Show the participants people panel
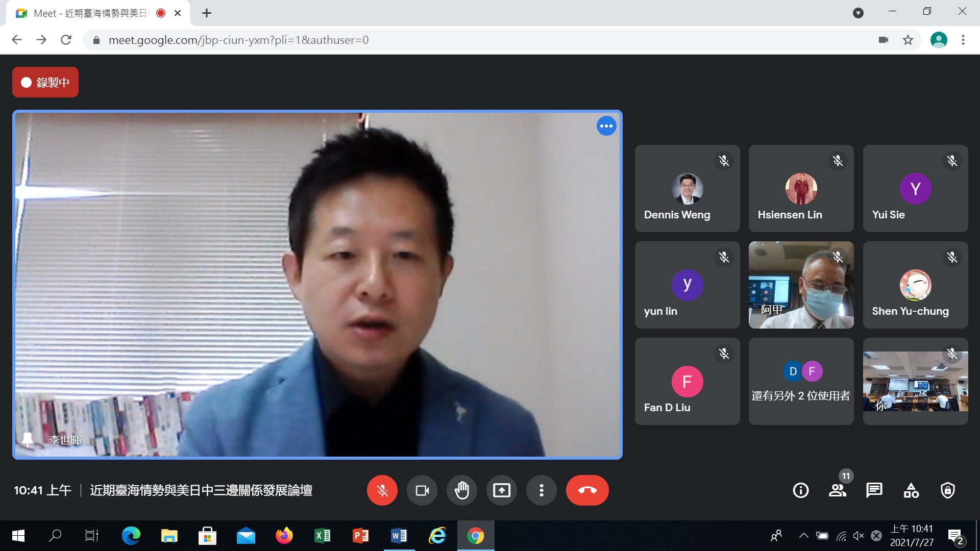Viewport: 980px width, 551px height. coord(838,490)
